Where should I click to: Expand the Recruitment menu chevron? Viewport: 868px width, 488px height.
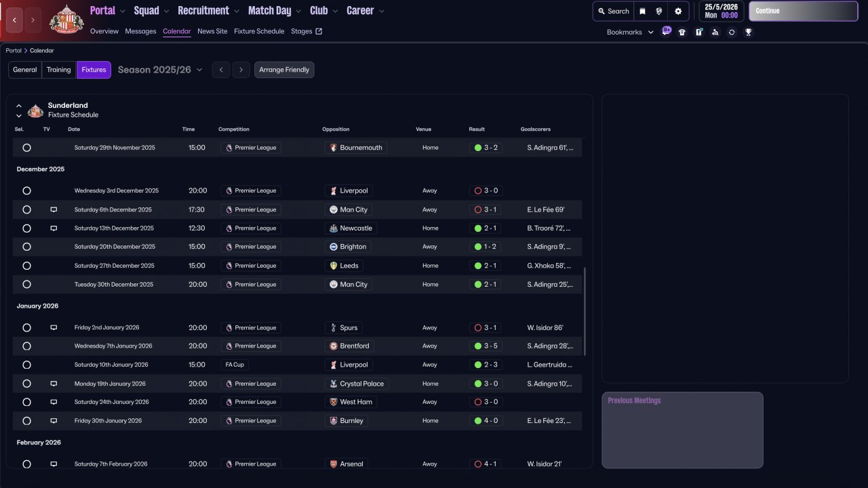236,11
